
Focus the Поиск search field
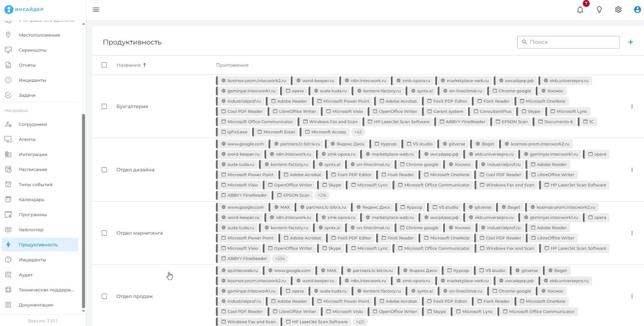tap(568, 42)
